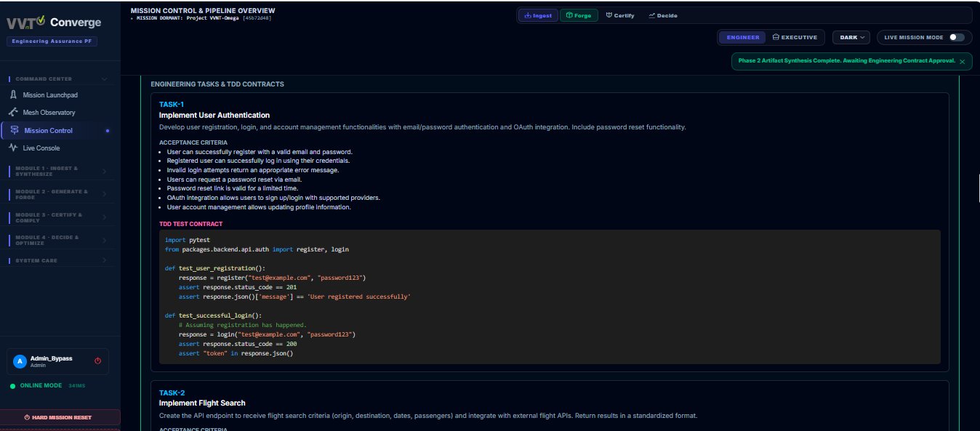Expand Module 2 - Generate & Forge
980x431 pixels.
tap(57, 194)
